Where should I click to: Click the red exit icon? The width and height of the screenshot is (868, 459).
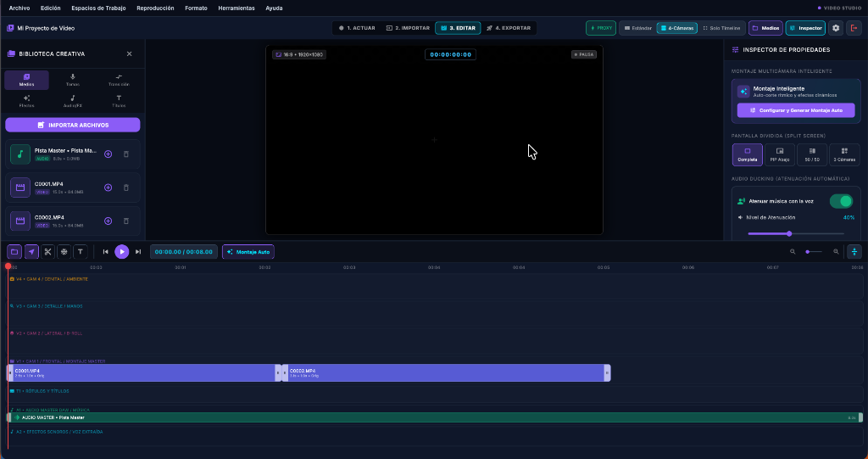[x=854, y=28]
